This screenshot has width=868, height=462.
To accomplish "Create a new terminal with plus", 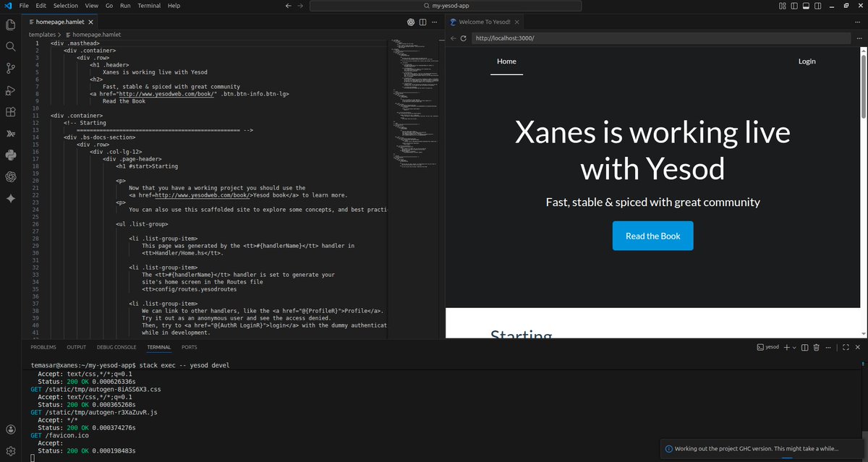I will click(787, 347).
